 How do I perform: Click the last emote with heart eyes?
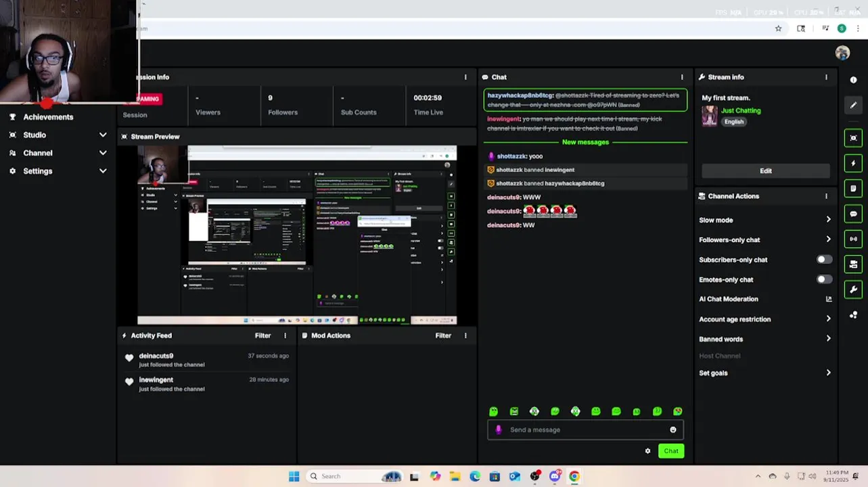click(677, 411)
